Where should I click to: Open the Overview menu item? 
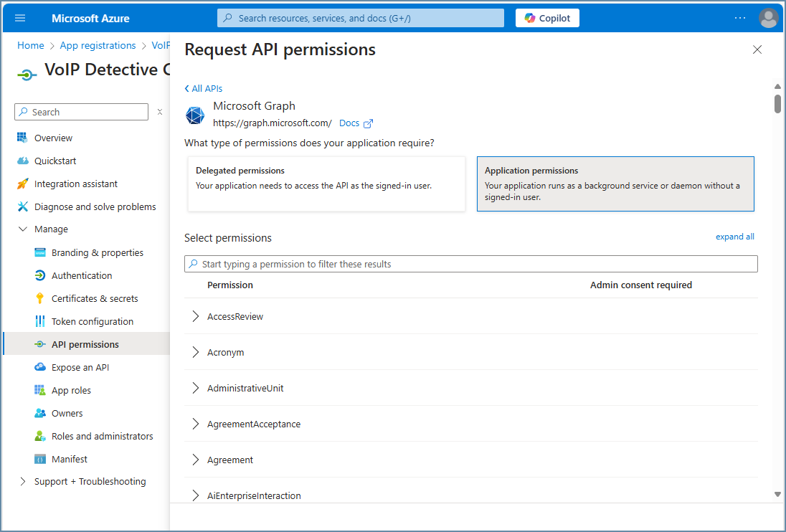pos(53,138)
